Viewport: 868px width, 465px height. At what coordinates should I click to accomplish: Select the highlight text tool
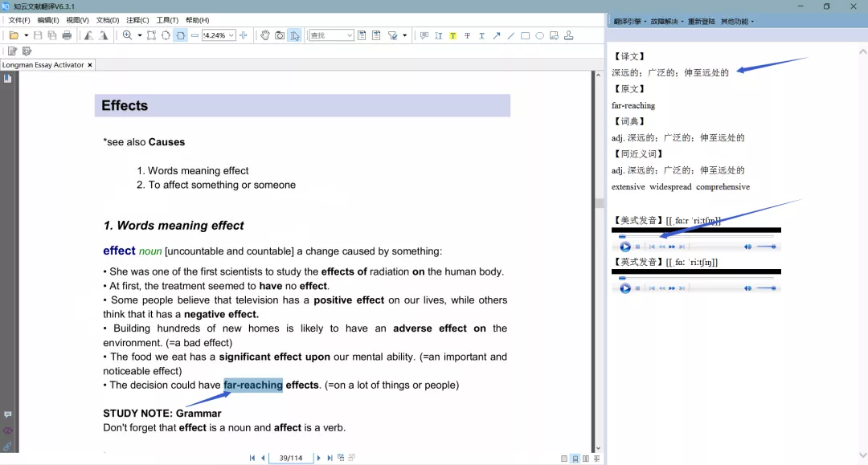pyautogui.click(x=452, y=35)
